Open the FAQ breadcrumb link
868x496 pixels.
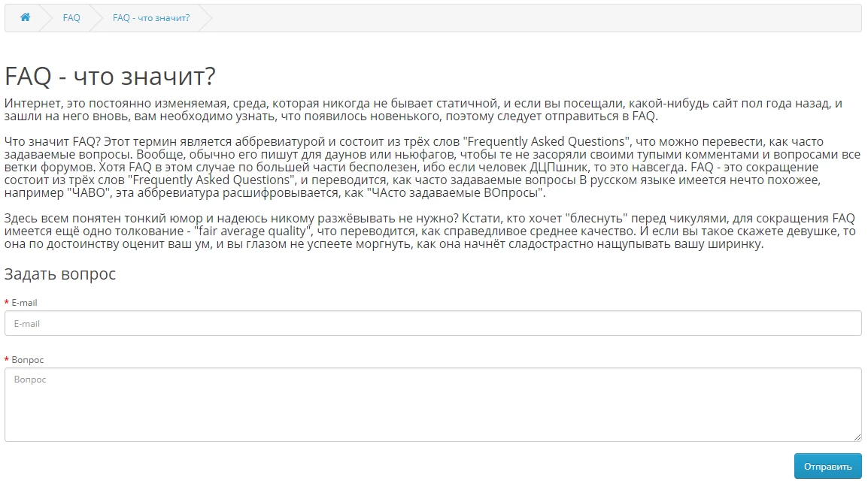point(71,18)
